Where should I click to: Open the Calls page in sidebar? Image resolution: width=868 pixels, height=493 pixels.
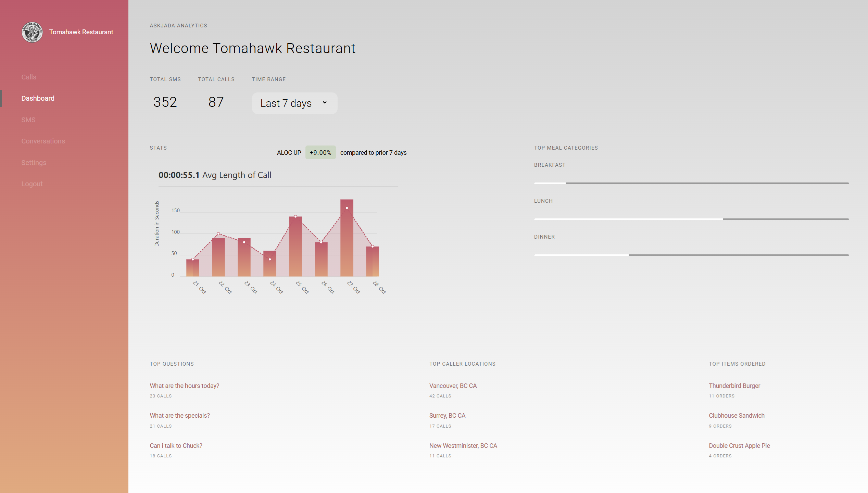coord(29,77)
